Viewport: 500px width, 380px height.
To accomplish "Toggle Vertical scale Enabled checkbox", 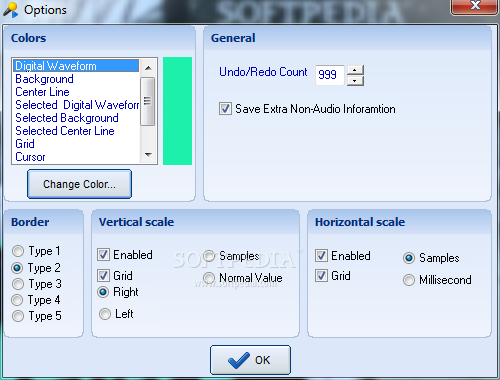I will point(103,255).
